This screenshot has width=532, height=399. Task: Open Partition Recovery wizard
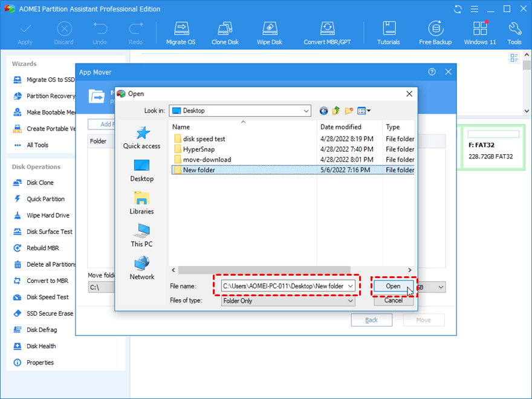point(44,96)
